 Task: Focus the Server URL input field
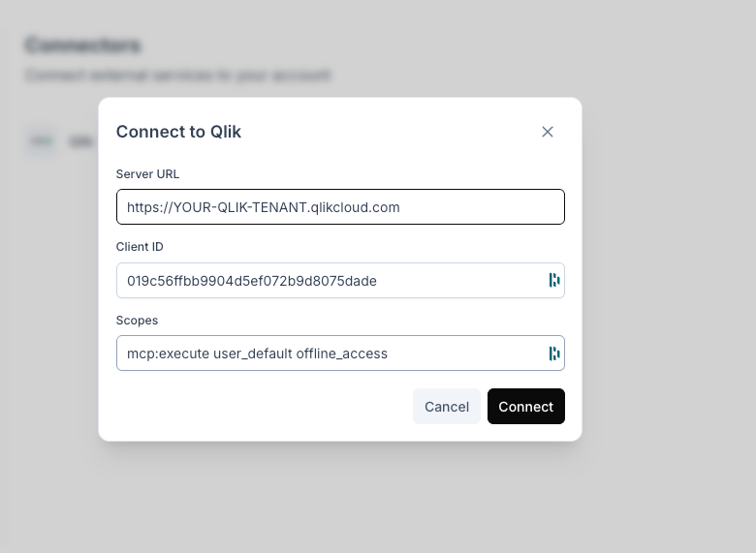click(339, 207)
